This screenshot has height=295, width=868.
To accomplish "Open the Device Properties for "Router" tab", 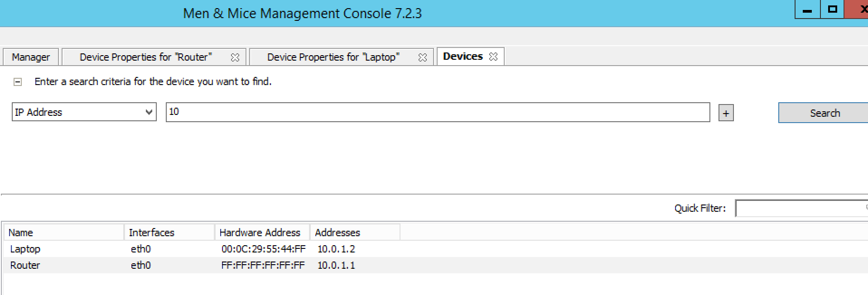I will pyautogui.click(x=145, y=57).
